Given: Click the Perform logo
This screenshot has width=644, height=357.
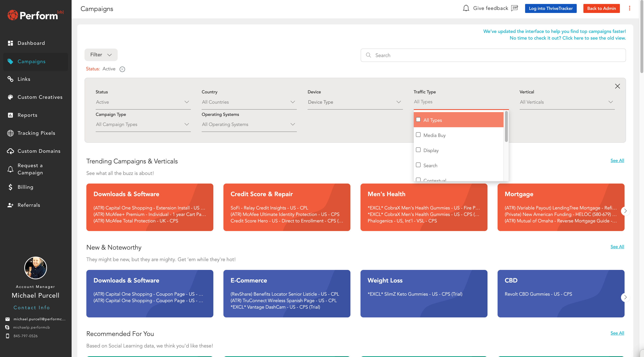Looking at the screenshot, I should 35,15.
